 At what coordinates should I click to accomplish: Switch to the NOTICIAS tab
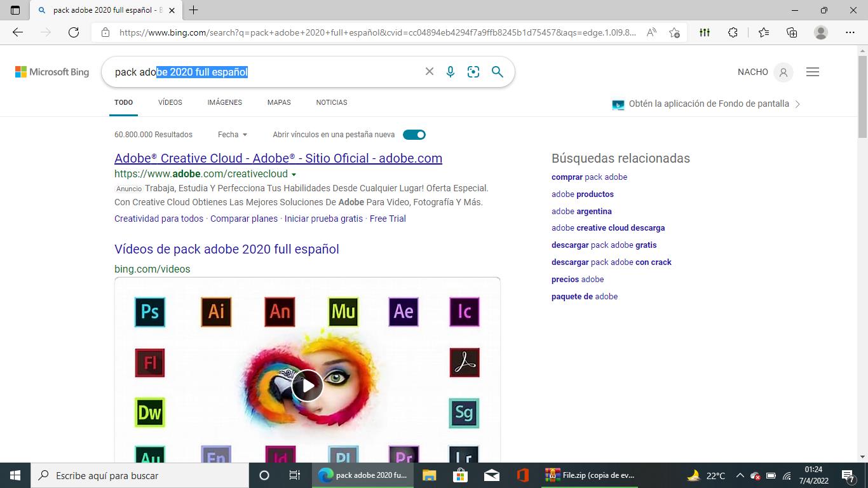pos(332,102)
